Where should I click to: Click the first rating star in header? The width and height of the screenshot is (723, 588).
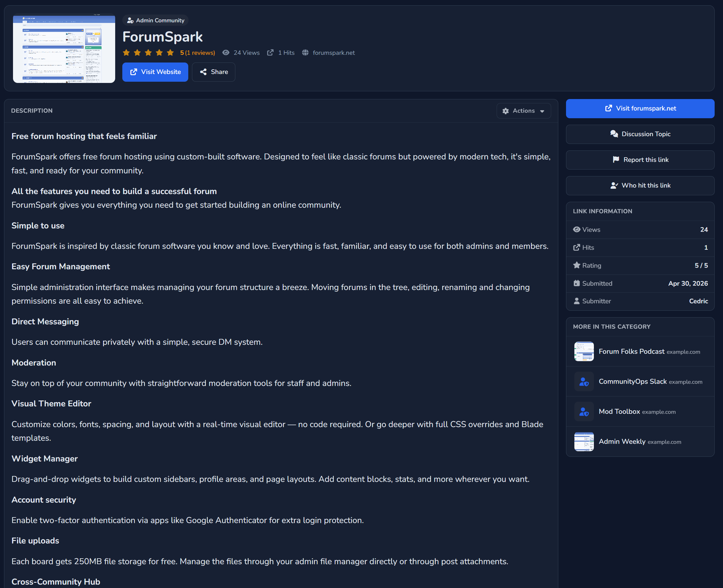click(x=126, y=53)
